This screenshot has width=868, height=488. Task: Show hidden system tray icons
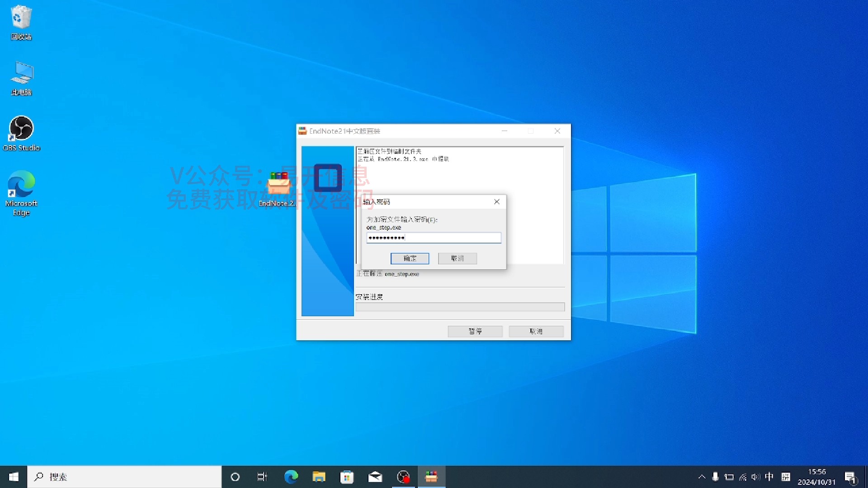(702, 477)
